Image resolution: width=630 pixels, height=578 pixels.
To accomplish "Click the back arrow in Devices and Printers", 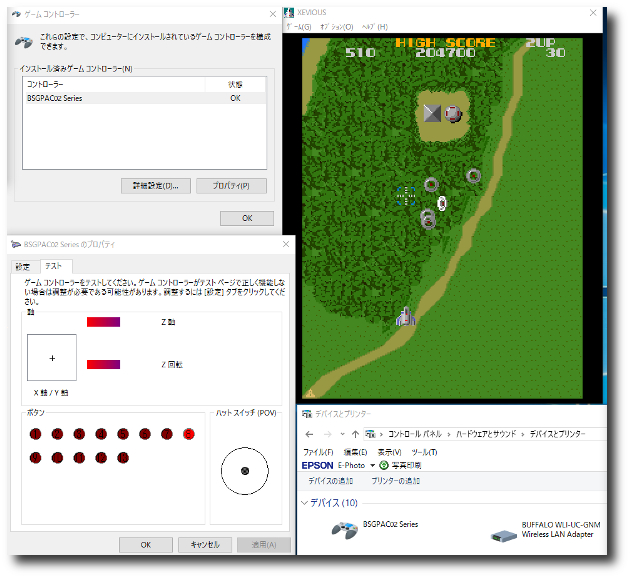I will tap(310, 434).
